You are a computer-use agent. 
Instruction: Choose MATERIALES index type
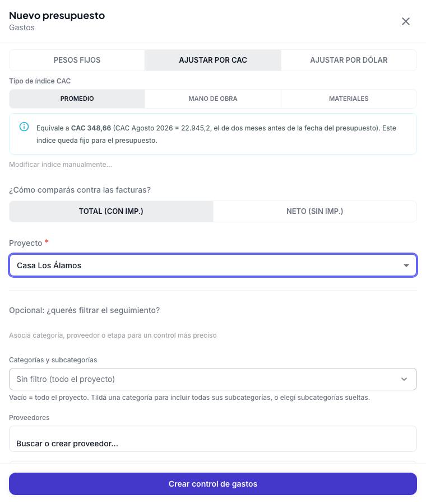[x=349, y=99]
